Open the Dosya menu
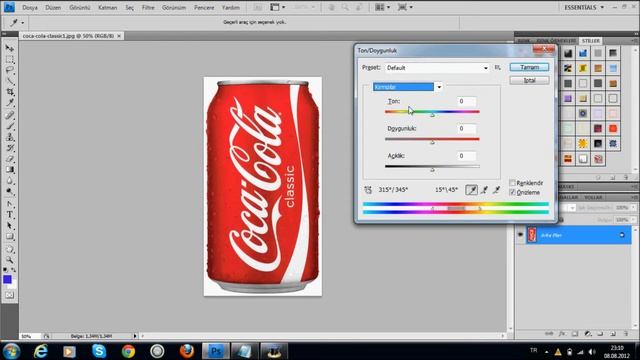The image size is (640, 360). (30, 7)
